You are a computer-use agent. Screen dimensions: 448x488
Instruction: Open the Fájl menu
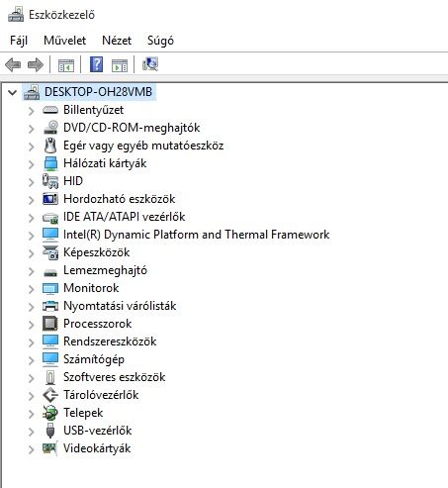coord(19,41)
